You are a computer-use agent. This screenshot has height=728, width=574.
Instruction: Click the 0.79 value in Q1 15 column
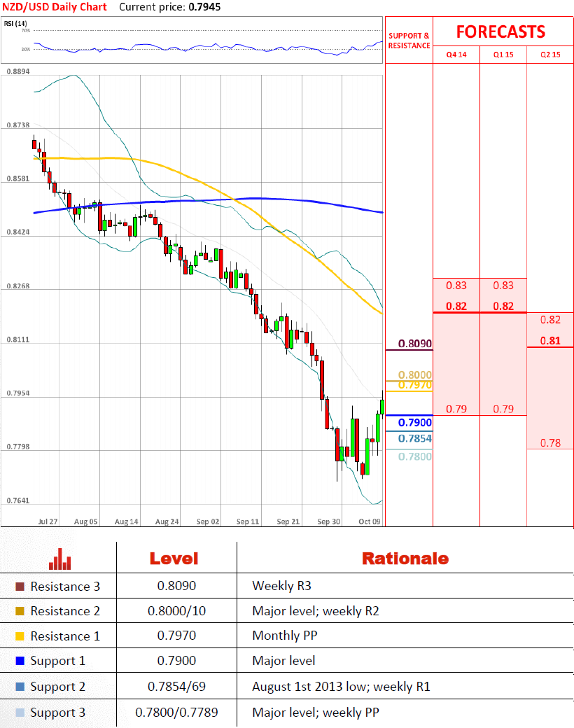(x=503, y=409)
